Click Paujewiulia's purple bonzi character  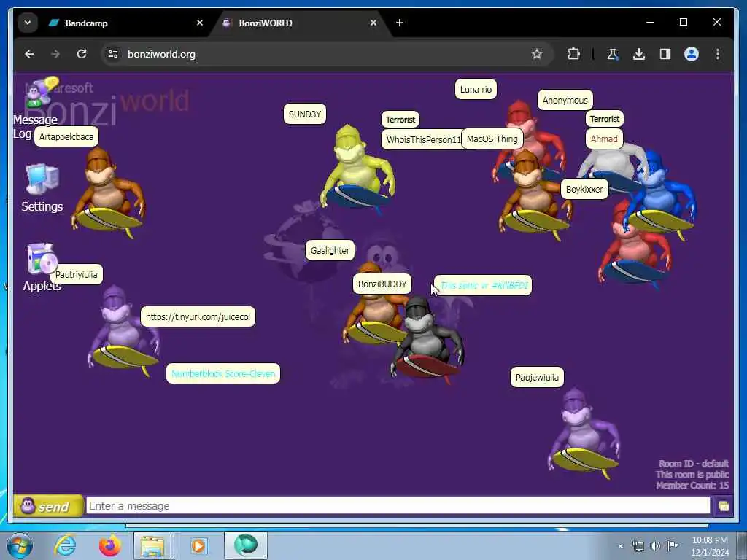[x=584, y=432]
